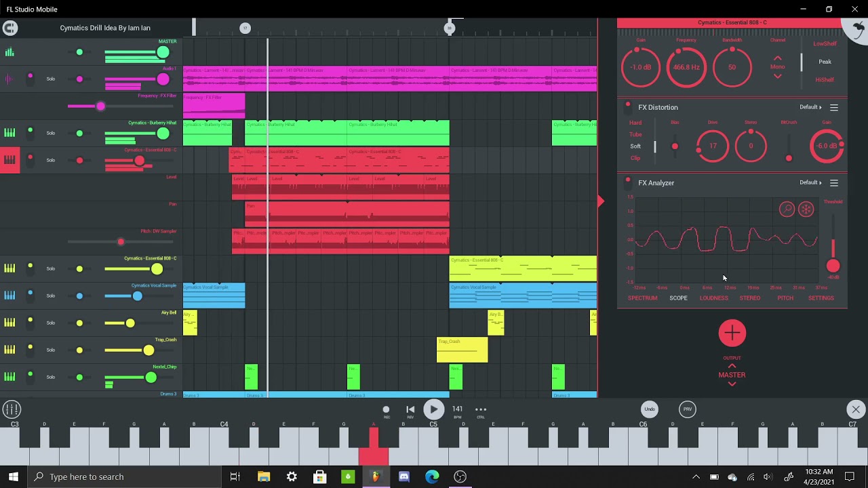This screenshot has width=868, height=488.
Task: Click the record button in transport bar
Action: click(x=386, y=409)
